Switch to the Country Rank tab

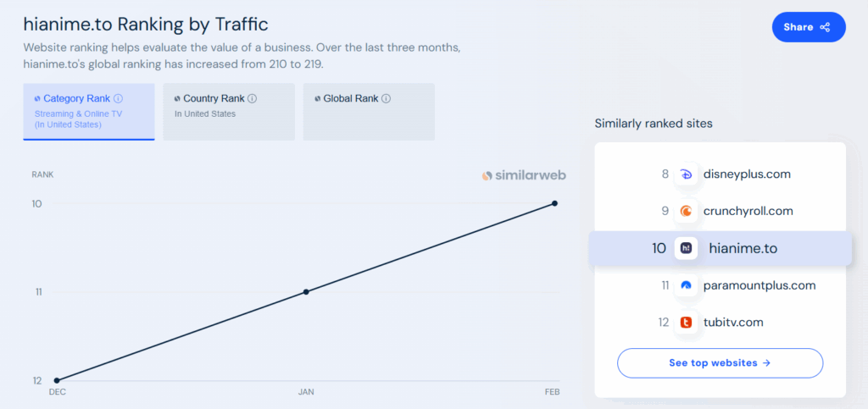tap(229, 111)
